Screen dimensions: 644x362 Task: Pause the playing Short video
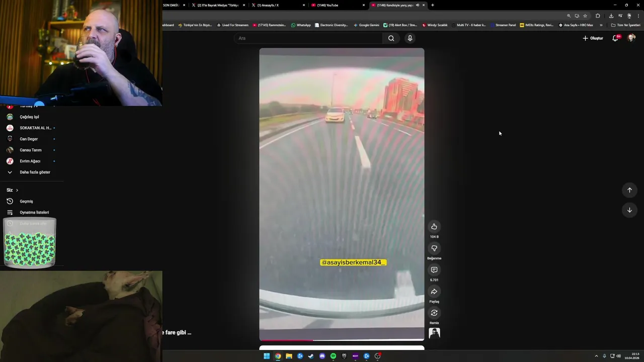coord(342,194)
